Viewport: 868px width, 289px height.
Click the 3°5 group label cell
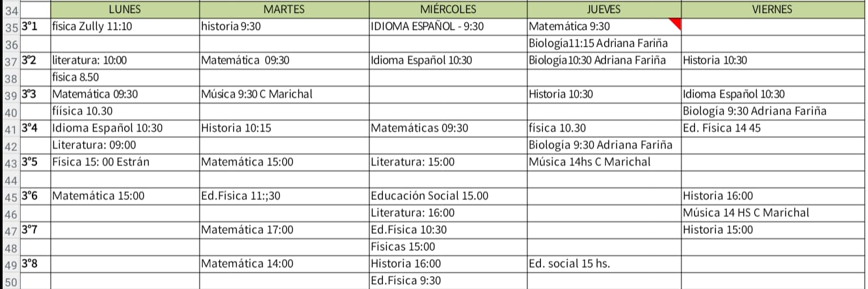pyautogui.click(x=35, y=162)
